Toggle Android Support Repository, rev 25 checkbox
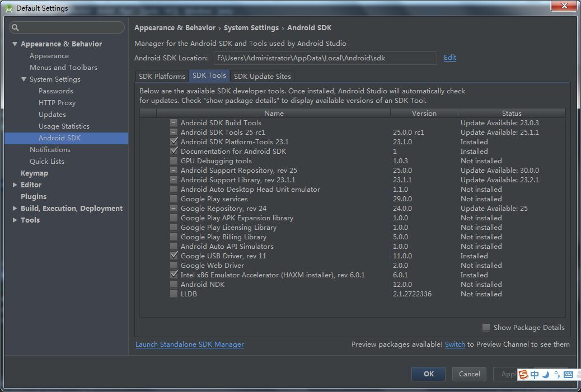581x392 pixels. [174, 170]
